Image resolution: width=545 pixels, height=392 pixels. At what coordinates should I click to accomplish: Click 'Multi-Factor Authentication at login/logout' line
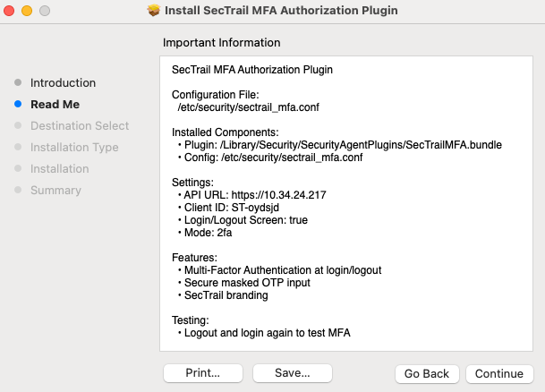click(x=279, y=269)
